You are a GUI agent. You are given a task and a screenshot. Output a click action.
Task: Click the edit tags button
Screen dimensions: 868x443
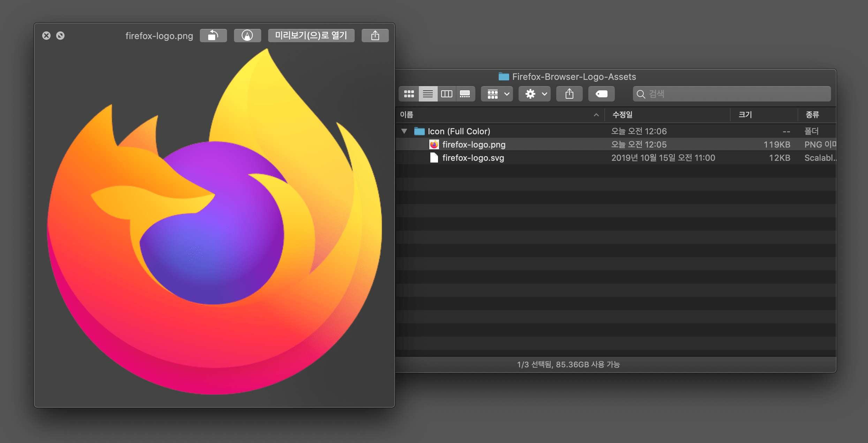[601, 94]
